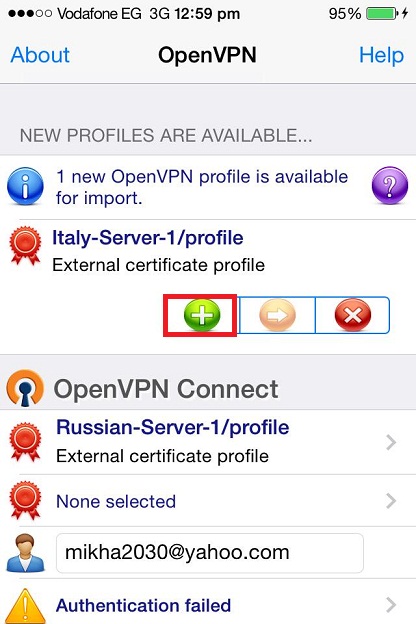Select the None selected certificate row

208,501
